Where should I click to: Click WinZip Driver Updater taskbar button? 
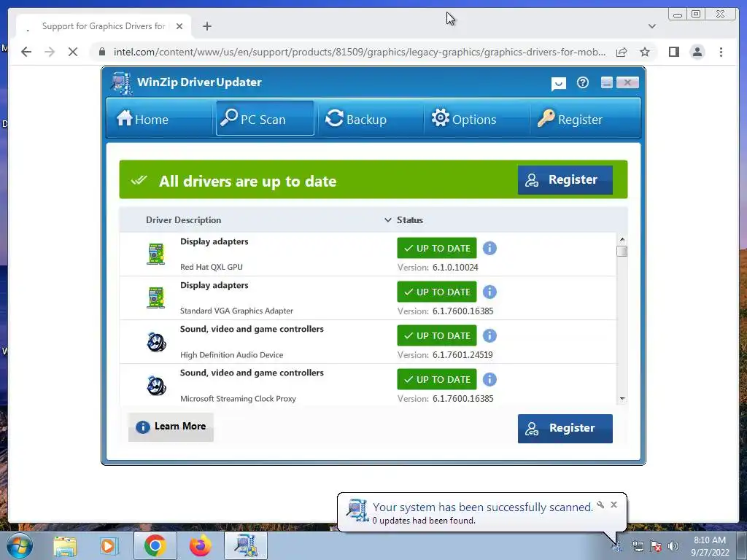[246, 546]
